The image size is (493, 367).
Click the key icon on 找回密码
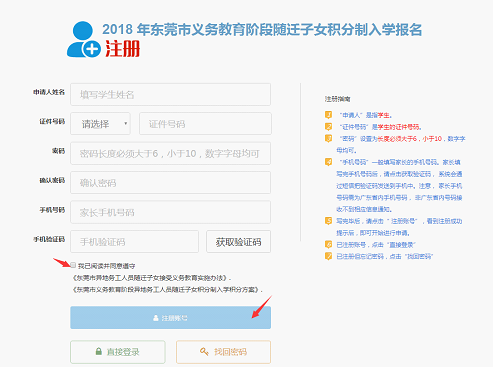[x=204, y=351]
